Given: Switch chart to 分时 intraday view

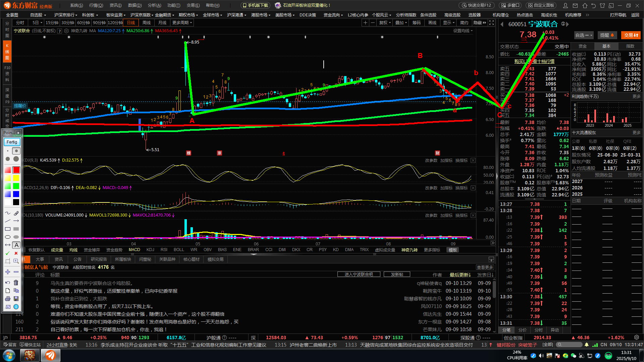Looking at the screenshot, I should click(x=20, y=22).
